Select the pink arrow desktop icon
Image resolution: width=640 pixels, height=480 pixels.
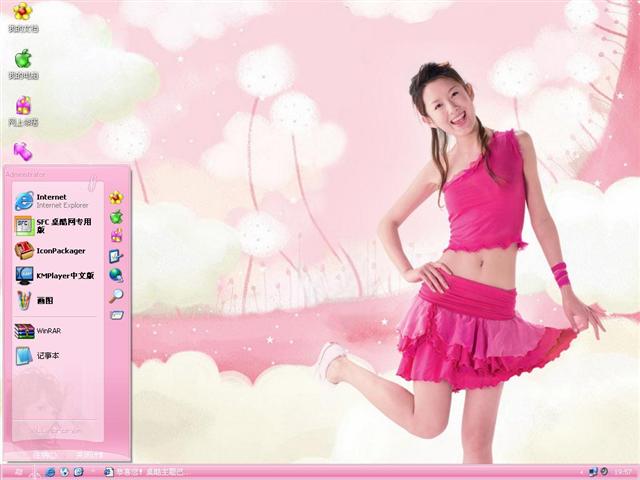(x=22, y=151)
